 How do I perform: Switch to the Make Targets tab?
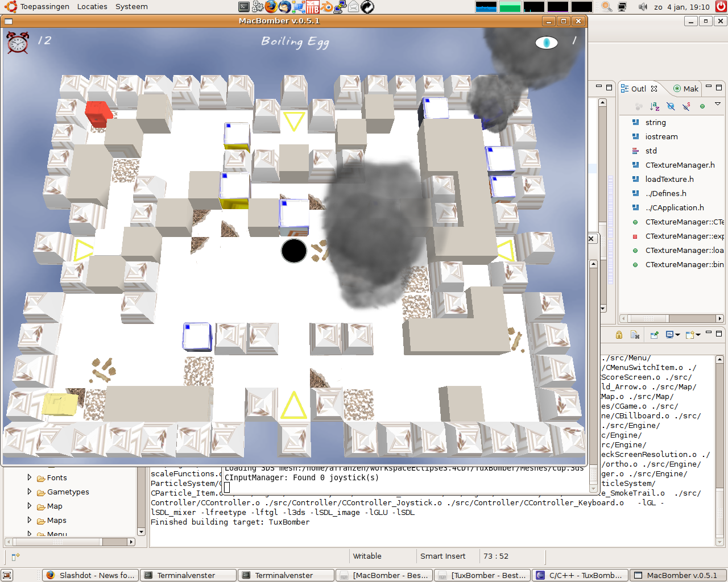coord(686,89)
